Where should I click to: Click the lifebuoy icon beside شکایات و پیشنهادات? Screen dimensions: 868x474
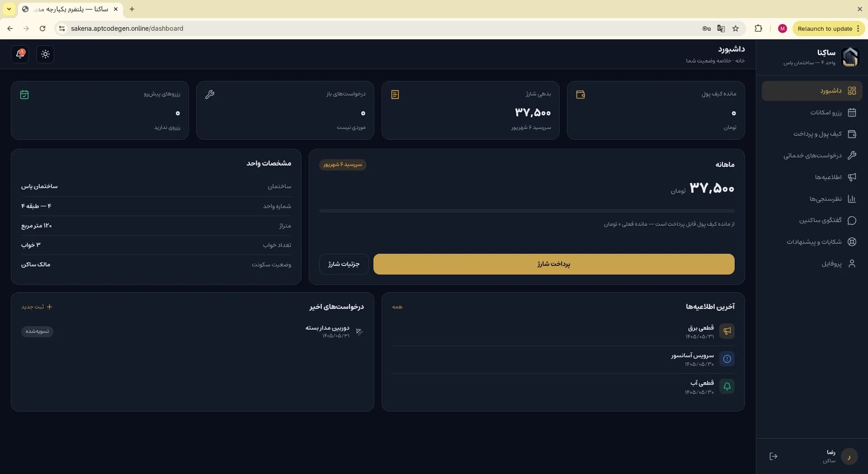click(x=852, y=242)
